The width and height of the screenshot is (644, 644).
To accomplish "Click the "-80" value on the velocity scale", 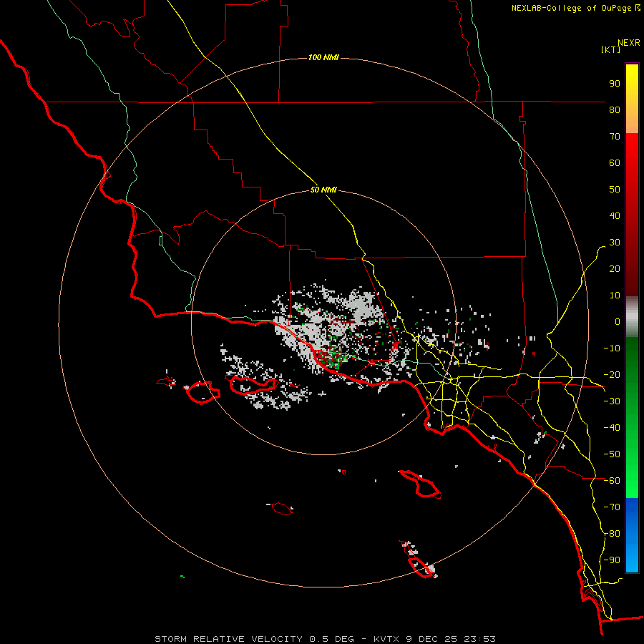I will click(612, 534).
